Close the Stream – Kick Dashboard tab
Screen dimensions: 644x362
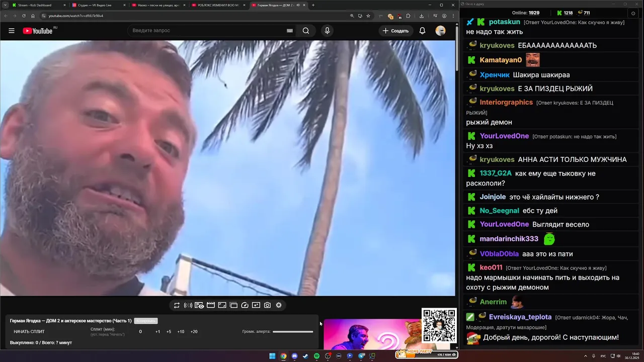(64, 5)
